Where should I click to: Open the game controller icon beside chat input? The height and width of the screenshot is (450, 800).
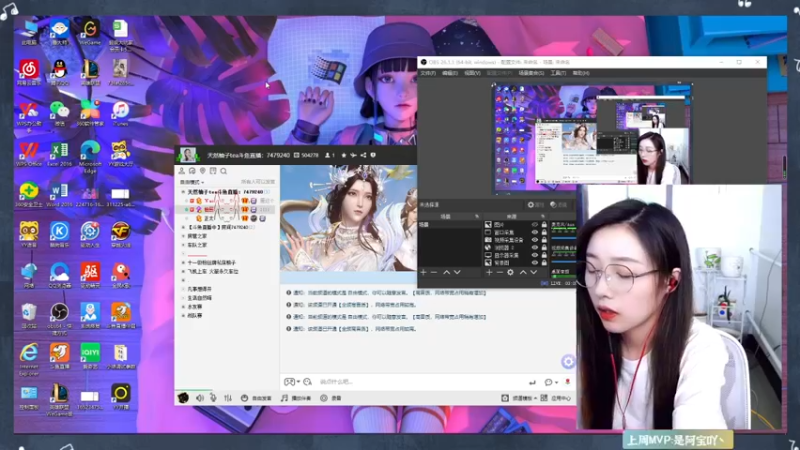(x=291, y=382)
